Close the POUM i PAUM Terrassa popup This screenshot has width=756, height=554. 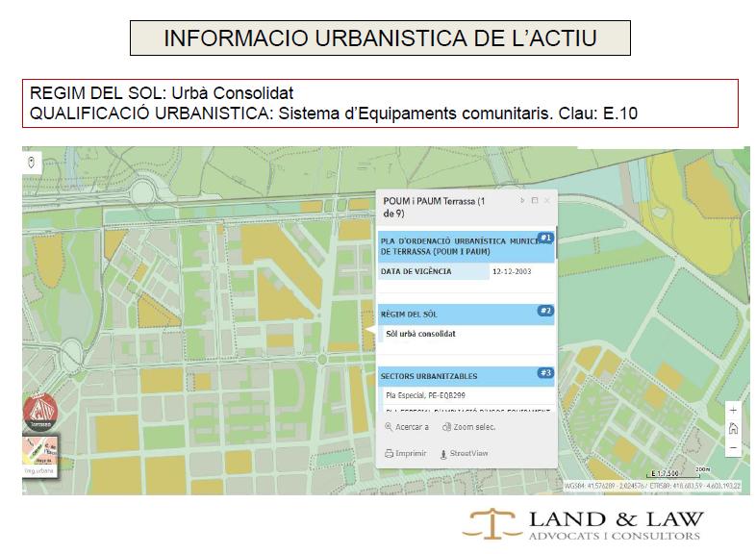547,201
